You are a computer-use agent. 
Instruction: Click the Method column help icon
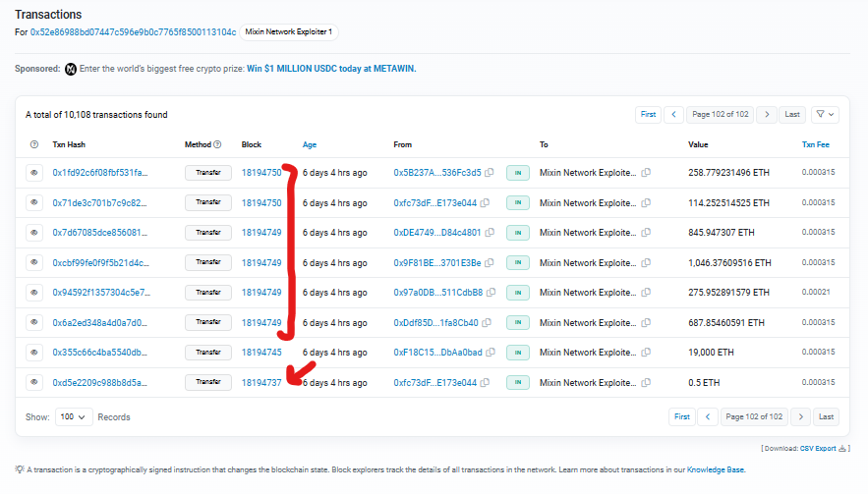pos(217,144)
